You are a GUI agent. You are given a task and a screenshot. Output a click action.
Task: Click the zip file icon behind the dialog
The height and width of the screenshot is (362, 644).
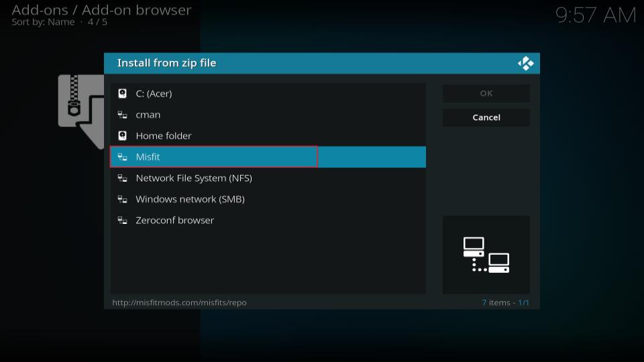pos(81,112)
